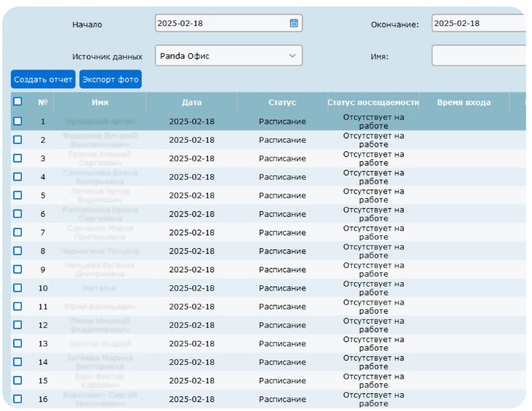Mark the checkbox for row 16
The height and width of the screenshot is (411, 532).
point(18,399)
